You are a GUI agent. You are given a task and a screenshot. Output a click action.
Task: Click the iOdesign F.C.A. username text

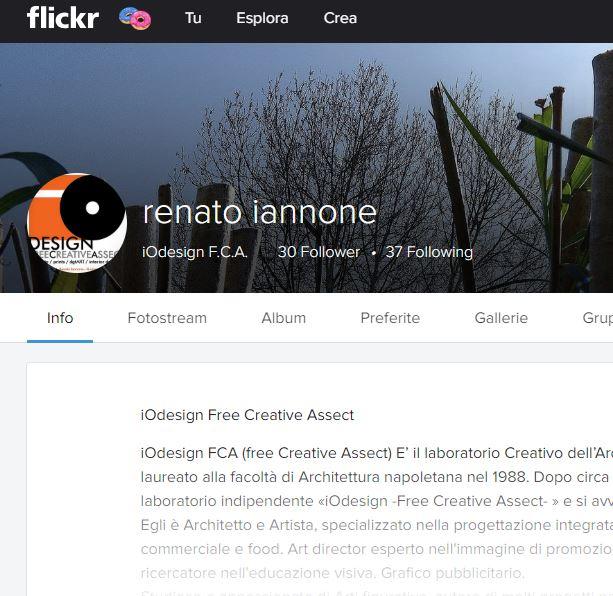pos(195,252)
